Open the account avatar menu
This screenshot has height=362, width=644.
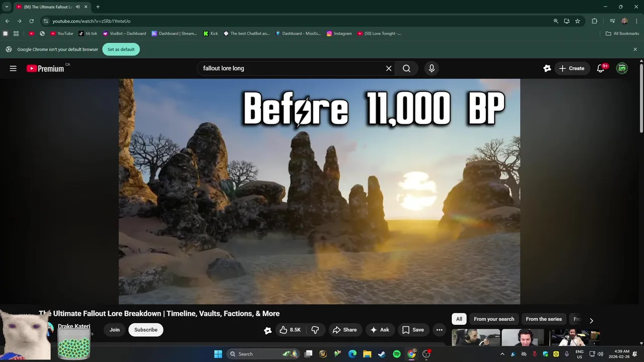622,68
